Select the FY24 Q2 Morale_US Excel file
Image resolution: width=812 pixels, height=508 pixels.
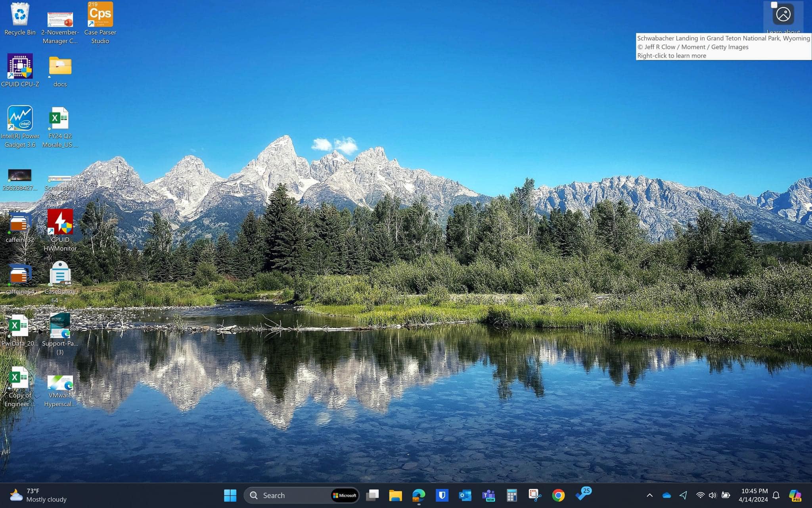[60, 127]
